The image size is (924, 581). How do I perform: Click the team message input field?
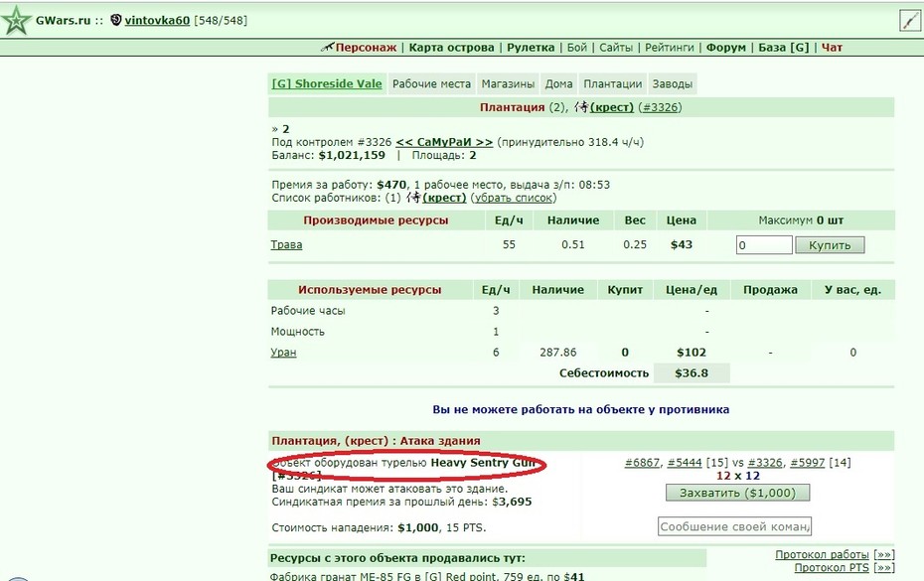pyautogui.click(x=735, y=526)
